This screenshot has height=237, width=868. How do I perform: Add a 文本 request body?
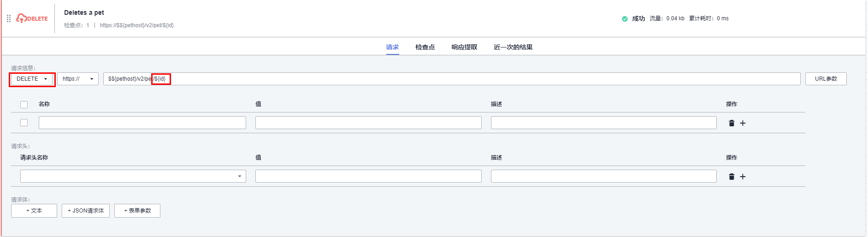[x=34, y=211]
